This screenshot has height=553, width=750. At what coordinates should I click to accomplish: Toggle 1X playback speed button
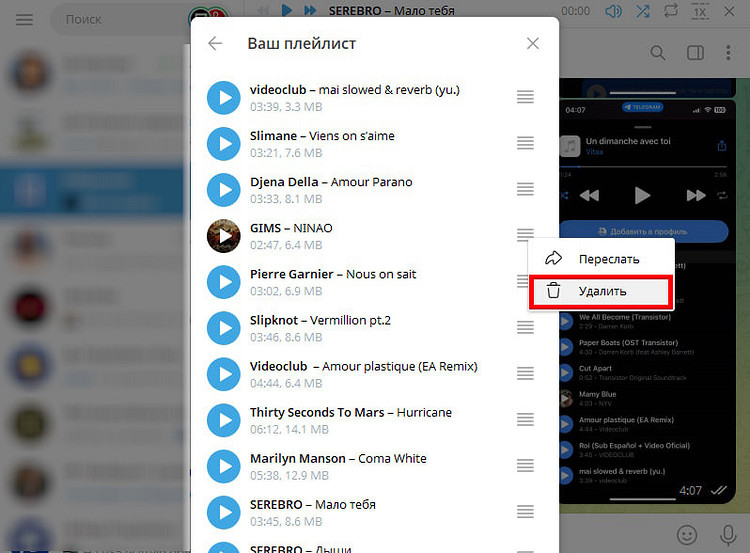pyautogui.click(x=701, y=11)
